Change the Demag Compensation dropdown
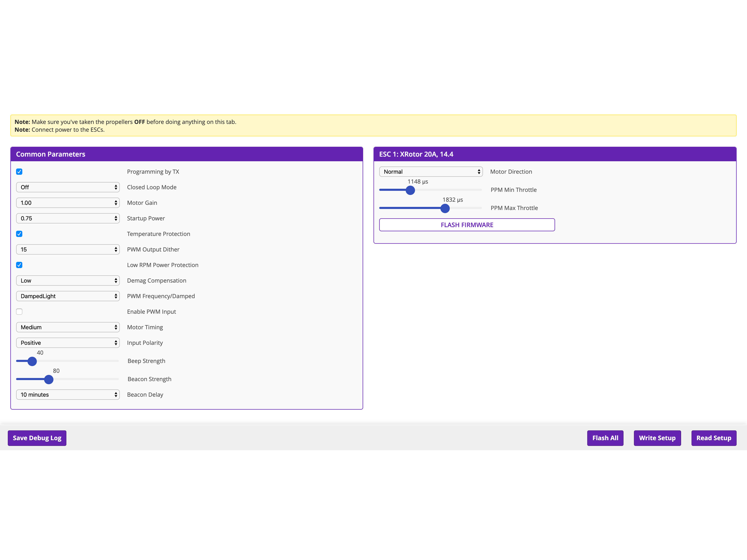 (67, 280)
